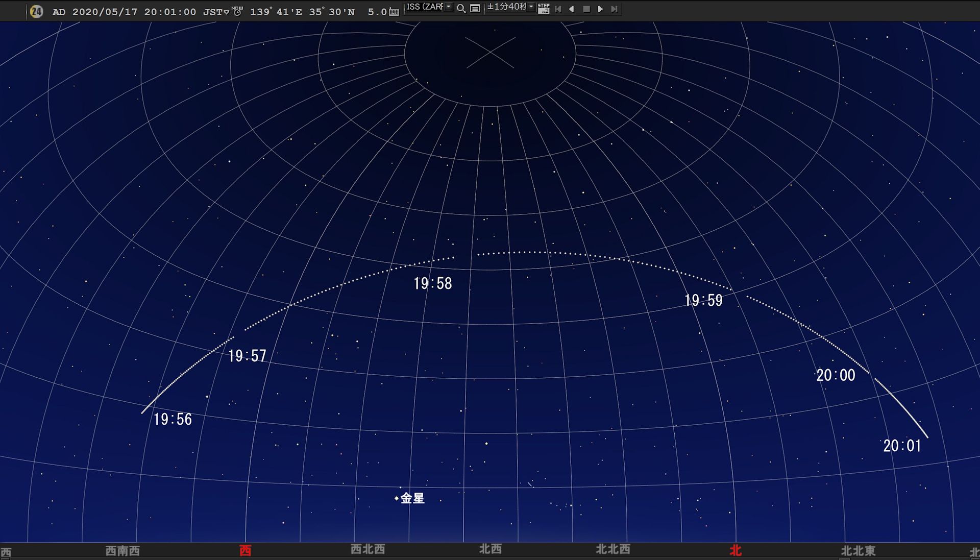Click the 金星 Venus label

click(412, 498)
